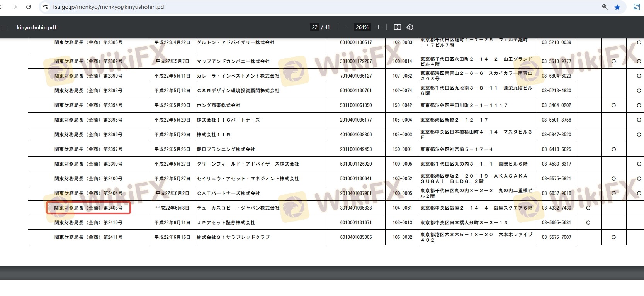The height and width of the screenshot is (296, 644).
Task: Click the 264% zoom level field
Action: click(x=362, y=27)
